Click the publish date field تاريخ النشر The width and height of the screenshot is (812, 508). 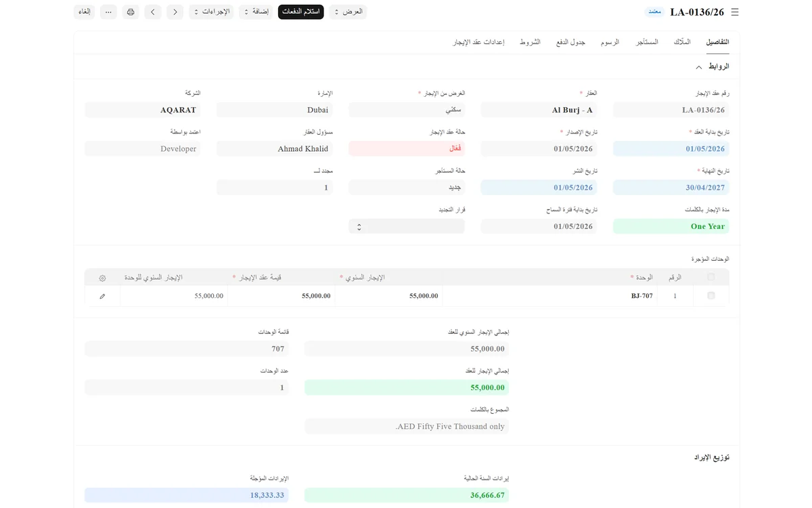pyautogui.click(x=539, y=188)
